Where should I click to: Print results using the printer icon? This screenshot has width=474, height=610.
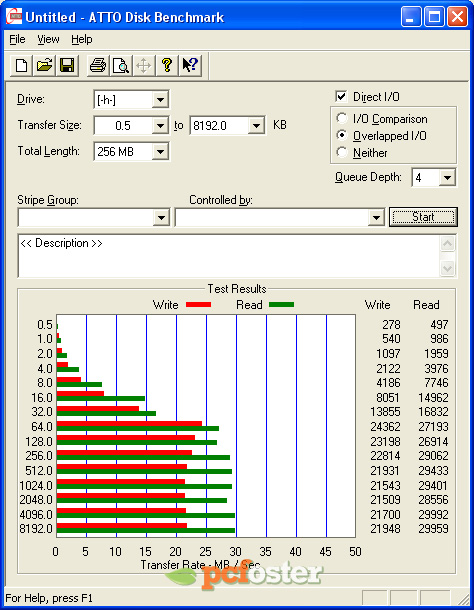[98, 65]
